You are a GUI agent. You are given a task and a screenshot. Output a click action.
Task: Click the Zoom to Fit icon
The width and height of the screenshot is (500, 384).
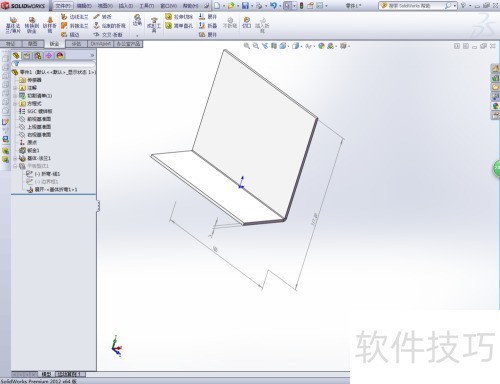(247, 46)
